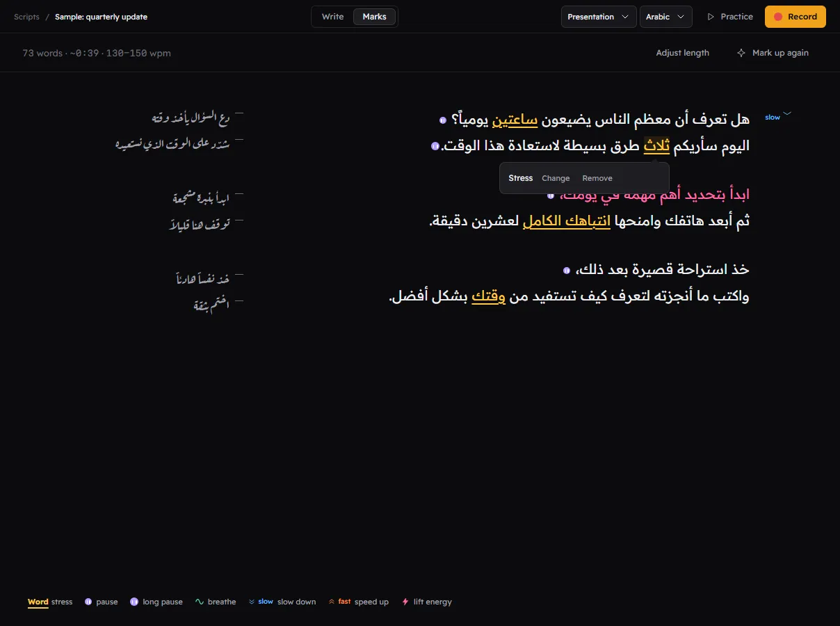Click Adjust length

[682, 53]
